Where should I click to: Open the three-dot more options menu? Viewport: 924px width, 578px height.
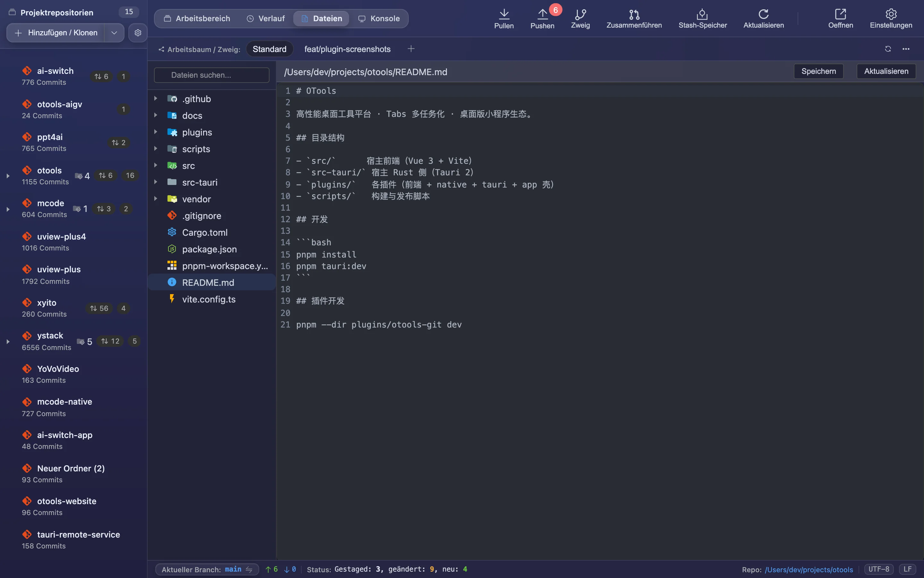coord(906,49)
